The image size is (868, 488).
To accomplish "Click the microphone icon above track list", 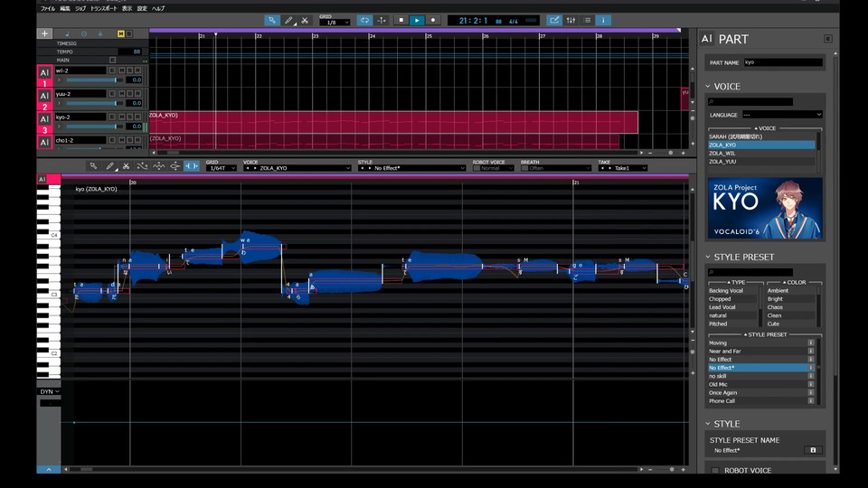I will tap(100, 33).
